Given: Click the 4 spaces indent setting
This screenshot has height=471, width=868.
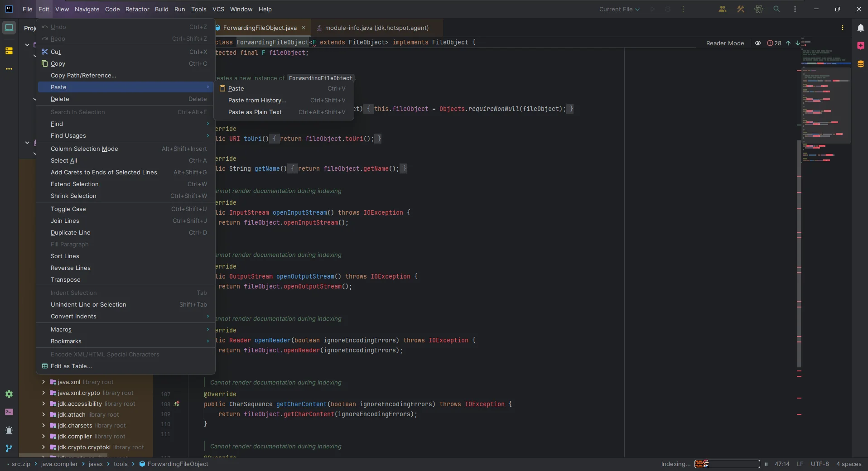Looking at the screenshot, I should [849, 464].
